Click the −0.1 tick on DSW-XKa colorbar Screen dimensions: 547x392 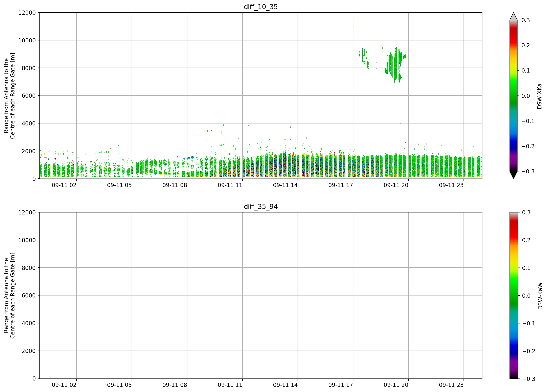point(528,121)
